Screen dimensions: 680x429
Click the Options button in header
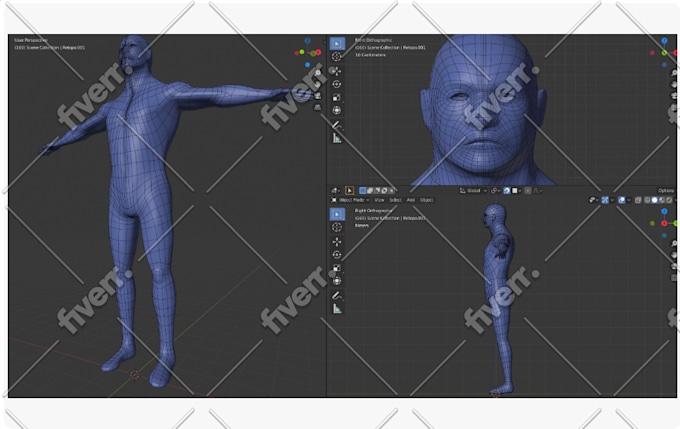point(666,190)
